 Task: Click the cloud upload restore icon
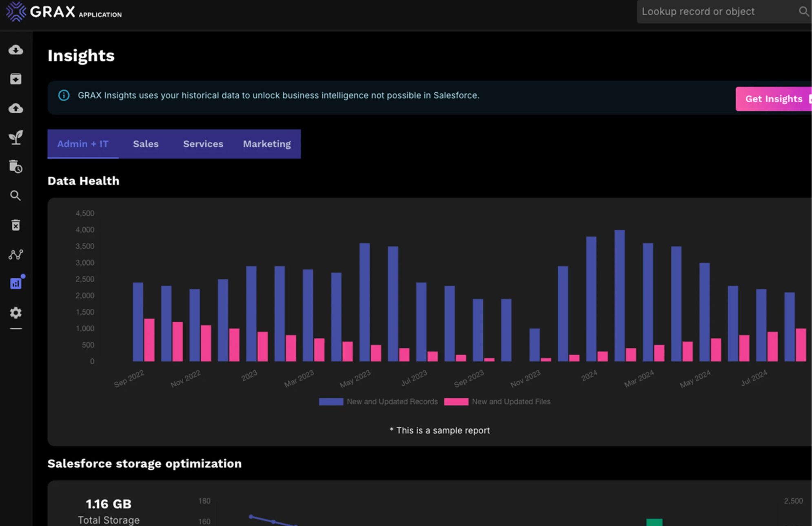click(16, 108)
